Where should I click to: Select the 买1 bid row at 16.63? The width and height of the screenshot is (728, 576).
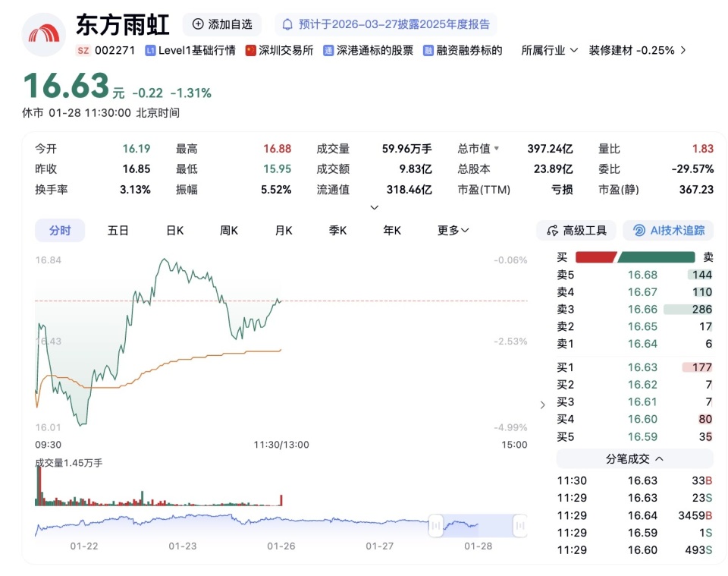[634, 367]
